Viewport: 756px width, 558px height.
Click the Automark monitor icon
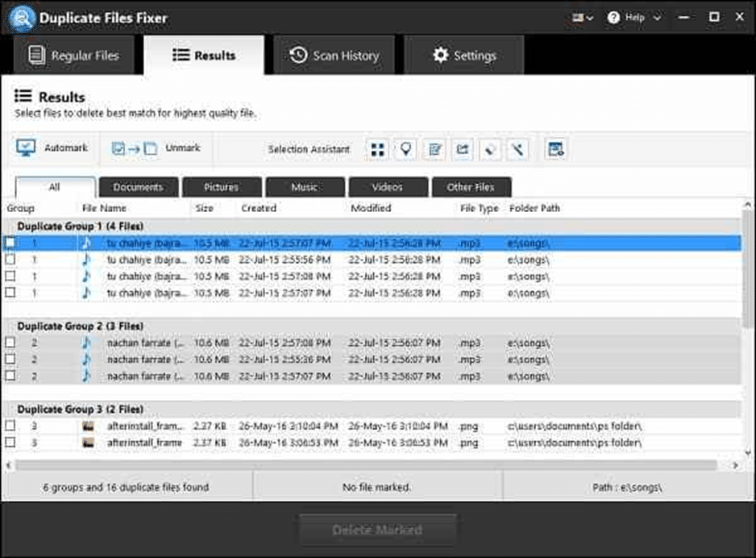coord(27,148)
